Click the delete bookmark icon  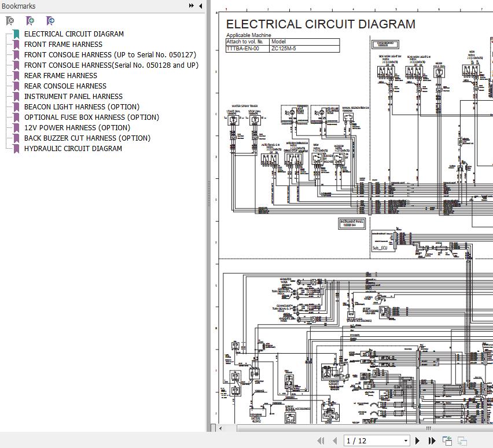(10, 21)
